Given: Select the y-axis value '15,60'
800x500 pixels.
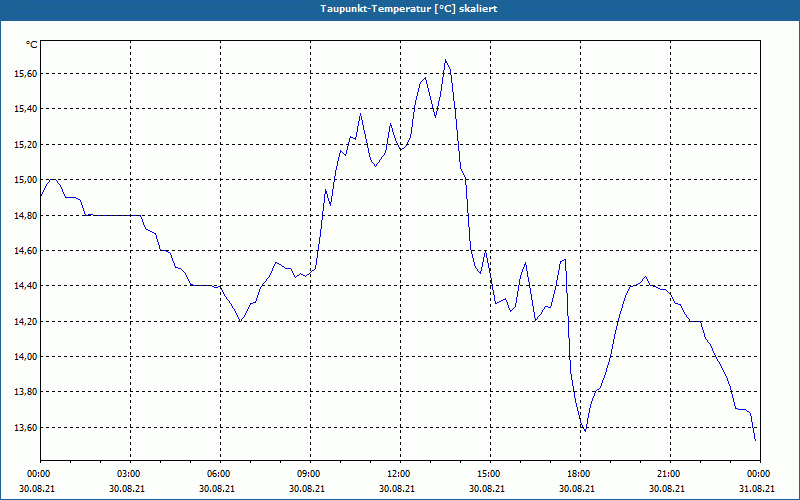Looking at the screenshot, I should pos(26,74).
